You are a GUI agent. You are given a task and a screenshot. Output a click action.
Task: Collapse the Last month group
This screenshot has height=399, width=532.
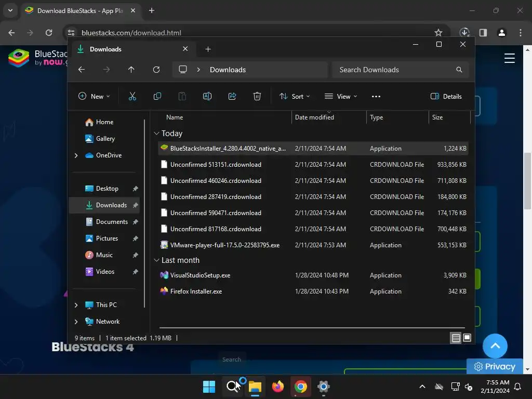tap(156, 260)
